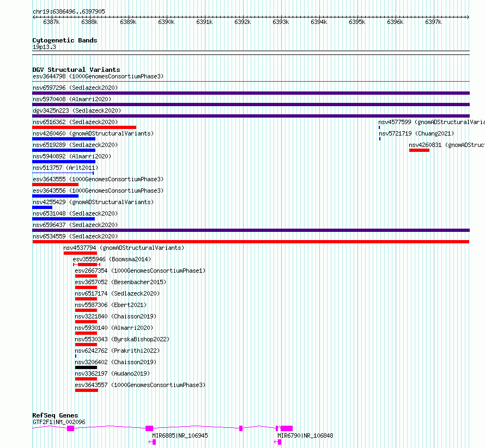
Task: Click the MIR6790 magenta arrow glyph
Action: point(277,442)
